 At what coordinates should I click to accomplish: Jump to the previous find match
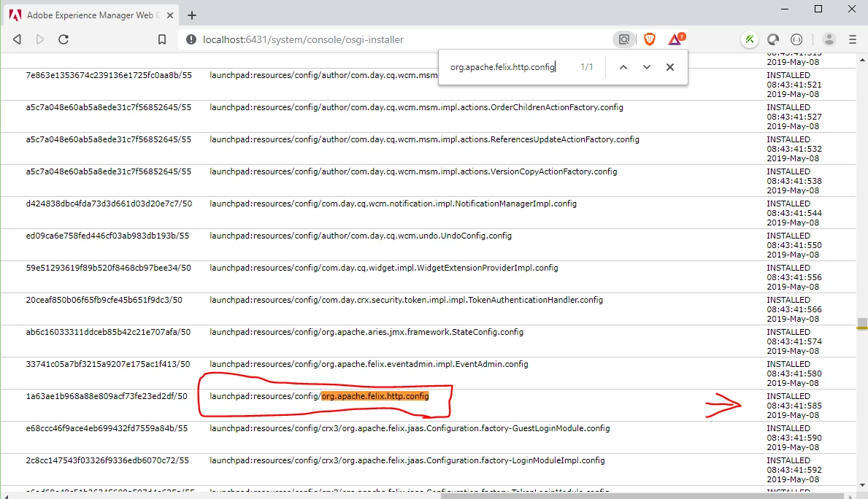pos(623,67)
